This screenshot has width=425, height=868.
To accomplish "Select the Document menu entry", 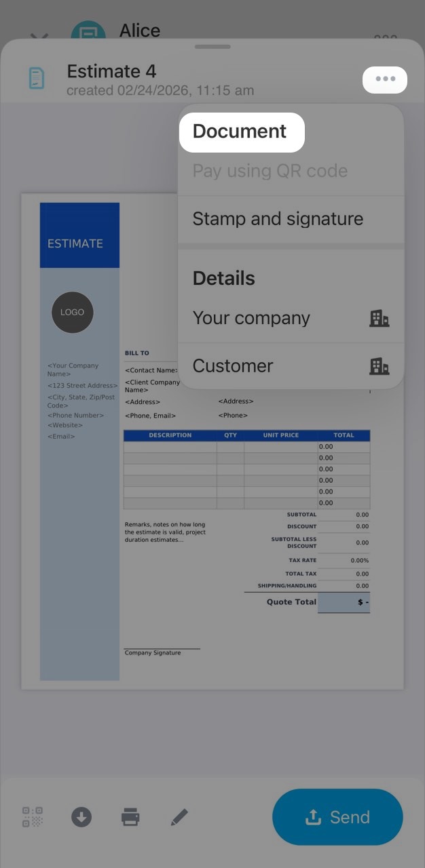I will point(240,132).
